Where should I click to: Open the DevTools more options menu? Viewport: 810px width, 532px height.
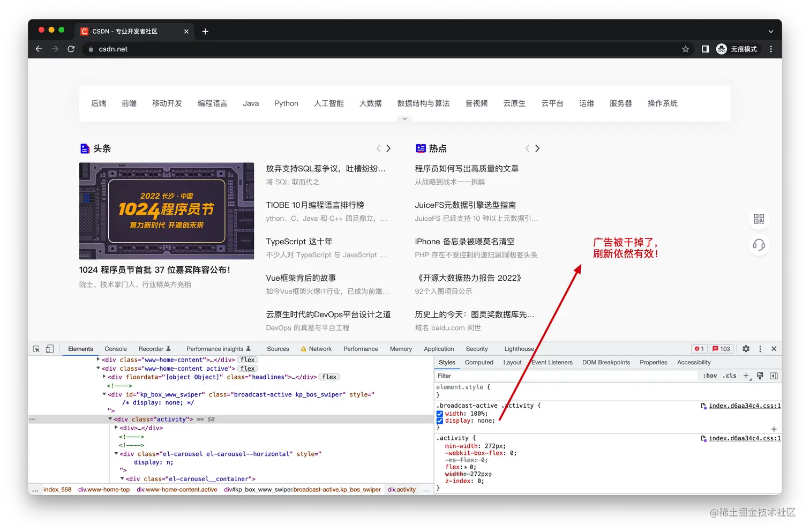pos(760,349)
